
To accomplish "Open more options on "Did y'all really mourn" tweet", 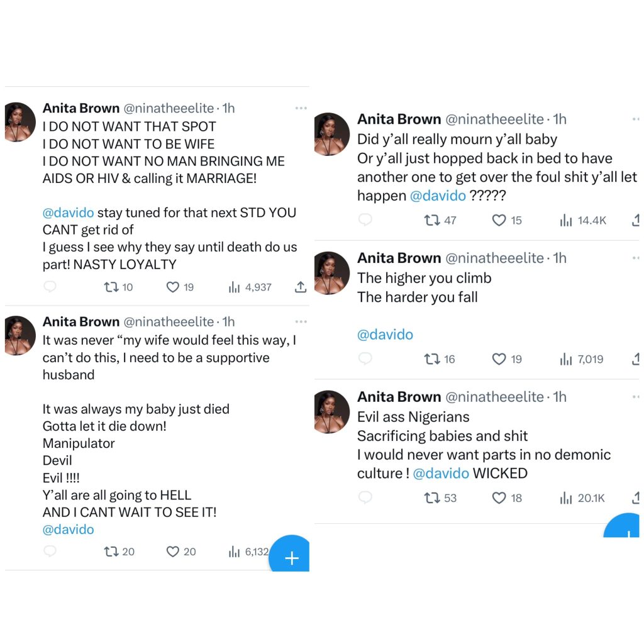I will [x=637, y=118].
